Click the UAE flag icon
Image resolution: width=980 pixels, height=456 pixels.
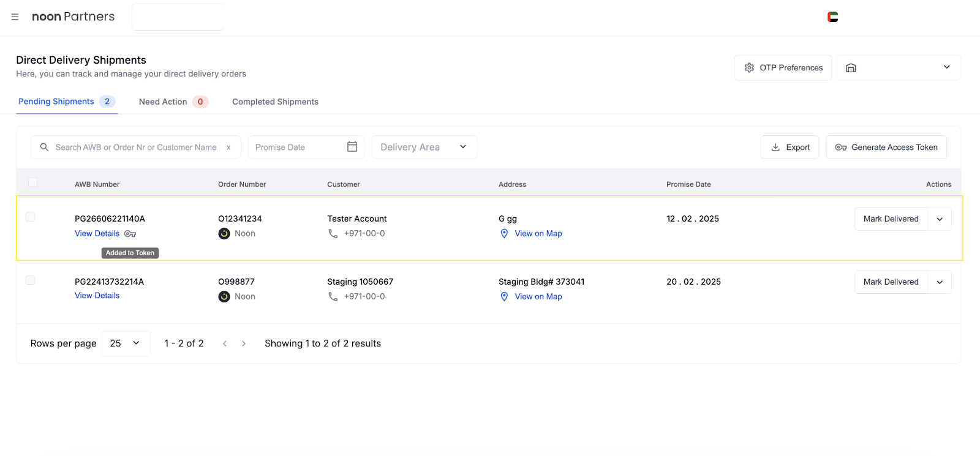point(832,17)
